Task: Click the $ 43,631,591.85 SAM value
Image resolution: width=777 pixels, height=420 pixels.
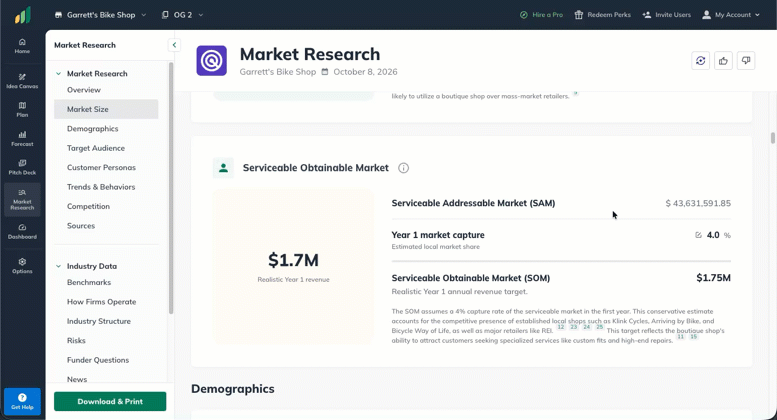Action: [698, 203]
